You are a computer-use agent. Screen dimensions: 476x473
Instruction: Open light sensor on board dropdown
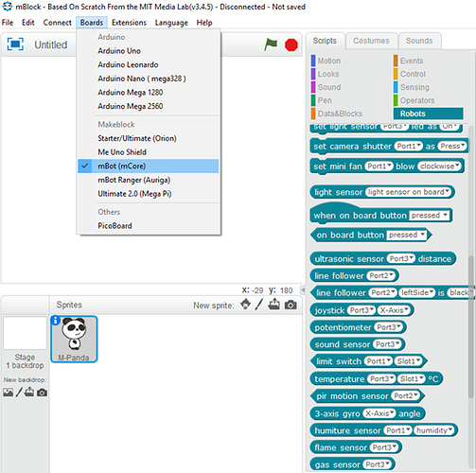point(409,192)
